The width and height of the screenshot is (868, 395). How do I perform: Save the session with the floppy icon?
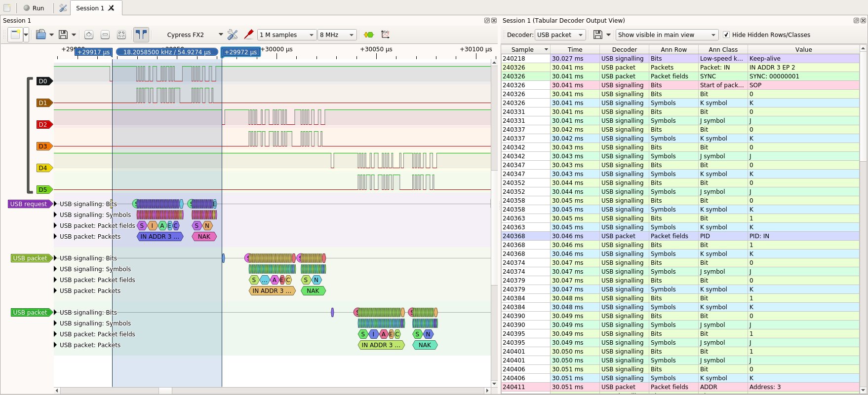point(63,35)
